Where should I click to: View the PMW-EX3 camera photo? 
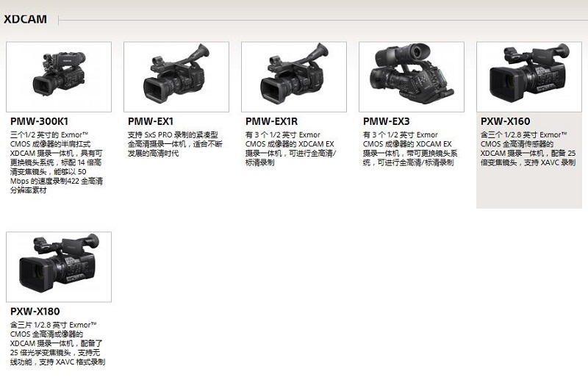click(x=412, y=77)
